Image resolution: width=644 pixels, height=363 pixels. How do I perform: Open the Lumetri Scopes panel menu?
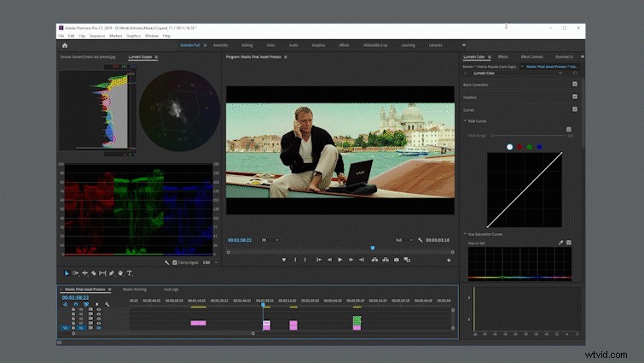point(156,57)
